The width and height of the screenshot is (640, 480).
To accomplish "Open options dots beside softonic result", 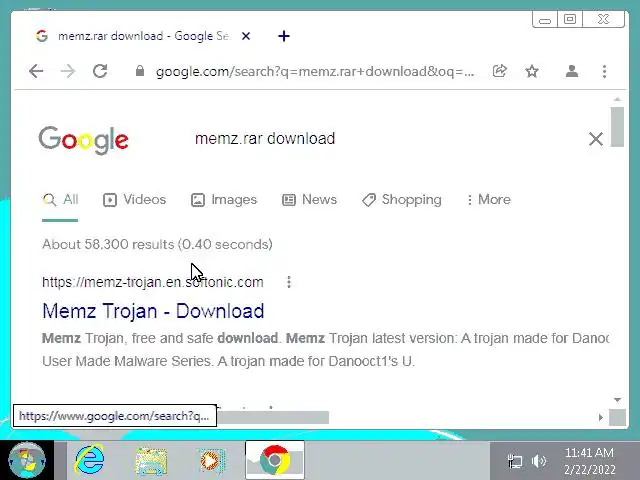I will point(289,282).
